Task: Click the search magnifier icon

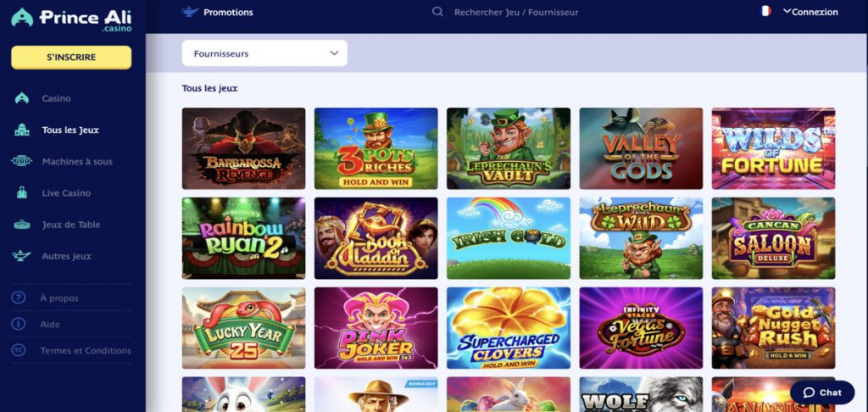Action: [x=437, y=12]
